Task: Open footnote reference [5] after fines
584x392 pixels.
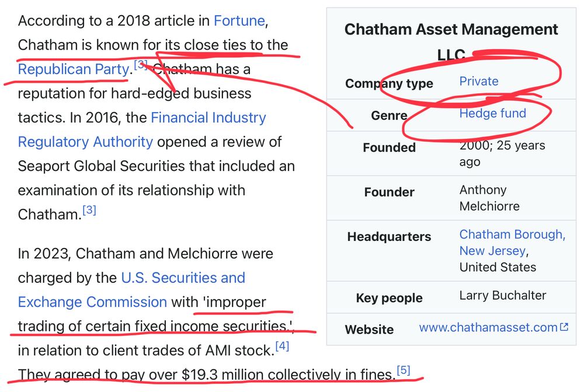Action: 404,370
